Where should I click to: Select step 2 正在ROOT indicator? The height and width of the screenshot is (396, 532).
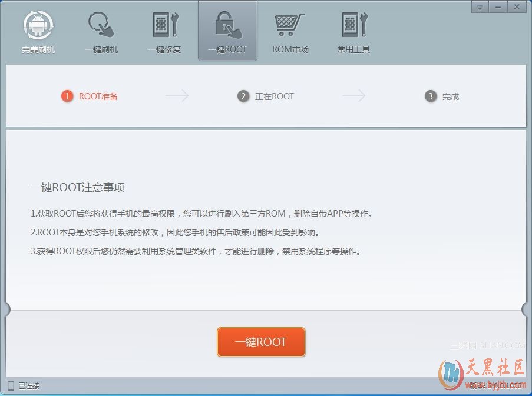pos(266,96)
